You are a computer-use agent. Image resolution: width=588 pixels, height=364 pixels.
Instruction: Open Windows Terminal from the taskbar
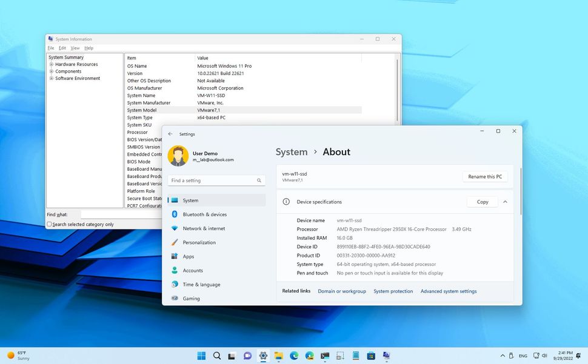[x=325, y=356]
